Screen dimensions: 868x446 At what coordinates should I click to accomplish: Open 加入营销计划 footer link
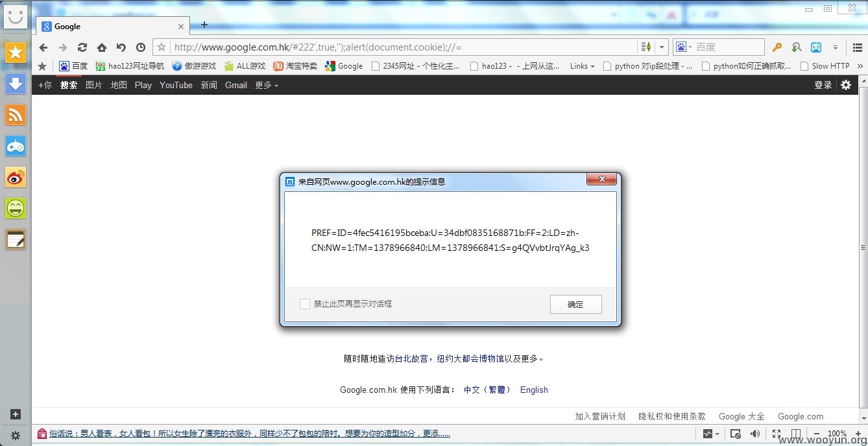coord(600,416)
